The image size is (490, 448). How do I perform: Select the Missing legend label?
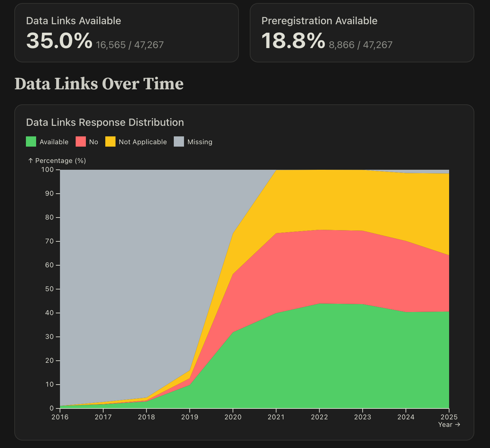tap(200, 142)
